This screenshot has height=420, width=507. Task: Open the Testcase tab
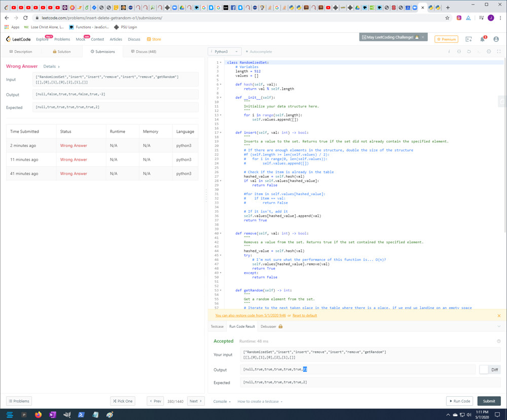tap(217, 327)
